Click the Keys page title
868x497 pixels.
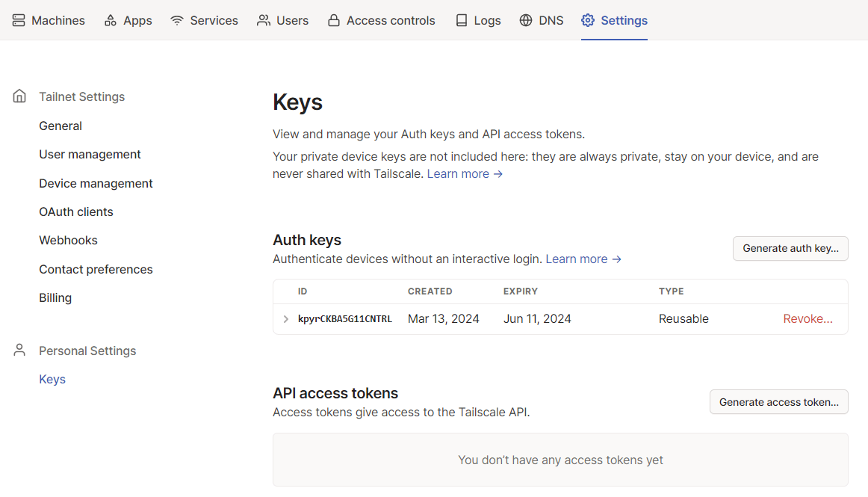[297, 103]
